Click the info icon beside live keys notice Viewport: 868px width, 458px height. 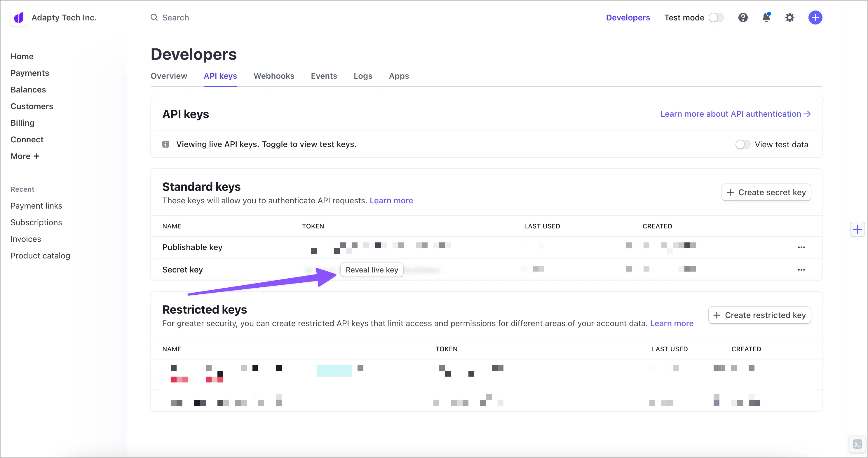click(166, 144)
